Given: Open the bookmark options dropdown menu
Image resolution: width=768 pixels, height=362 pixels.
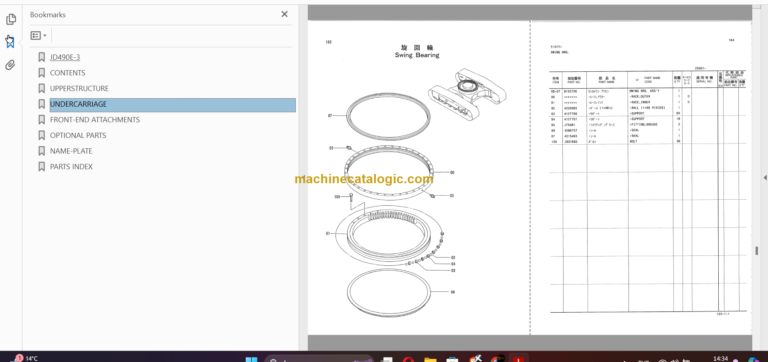Looking at the screenshot, I should click(x=39, y=35).
